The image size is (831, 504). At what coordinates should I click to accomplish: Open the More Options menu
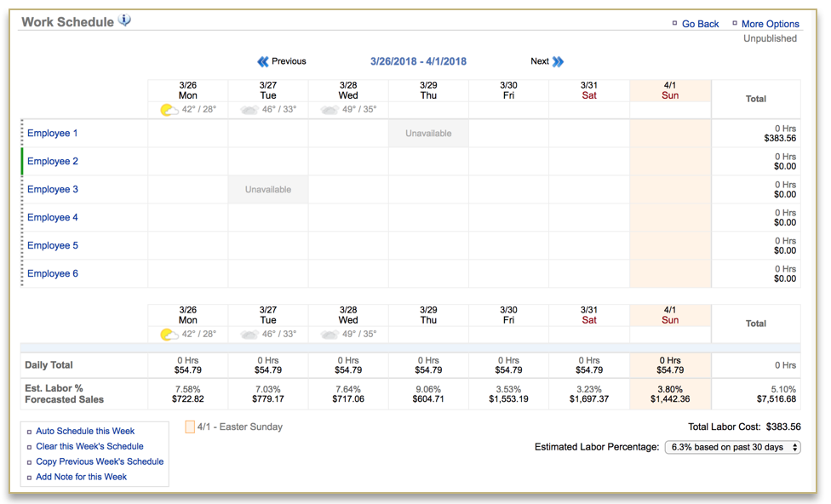pos(770,24)
